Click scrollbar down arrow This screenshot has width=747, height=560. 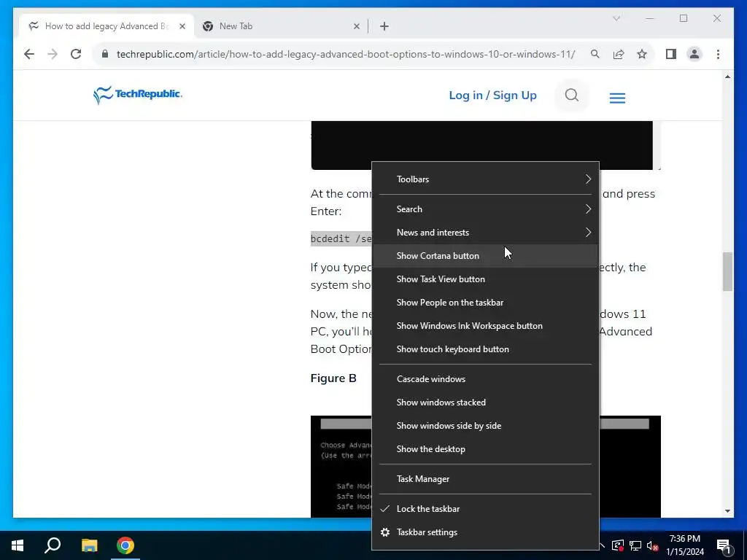(727, 511)
